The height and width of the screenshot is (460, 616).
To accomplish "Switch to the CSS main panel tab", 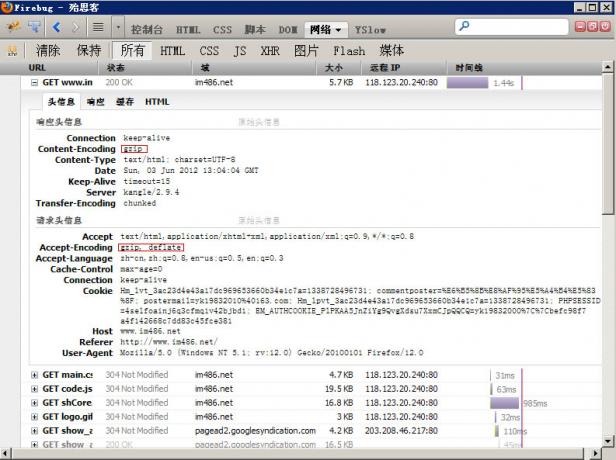I will pos(222,30).
